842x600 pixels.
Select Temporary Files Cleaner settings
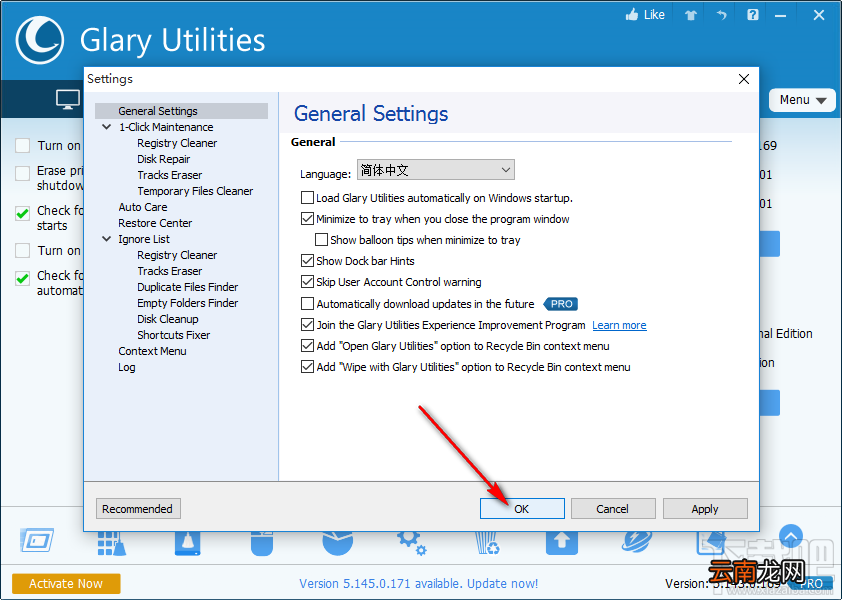click(x=195, y=191)
